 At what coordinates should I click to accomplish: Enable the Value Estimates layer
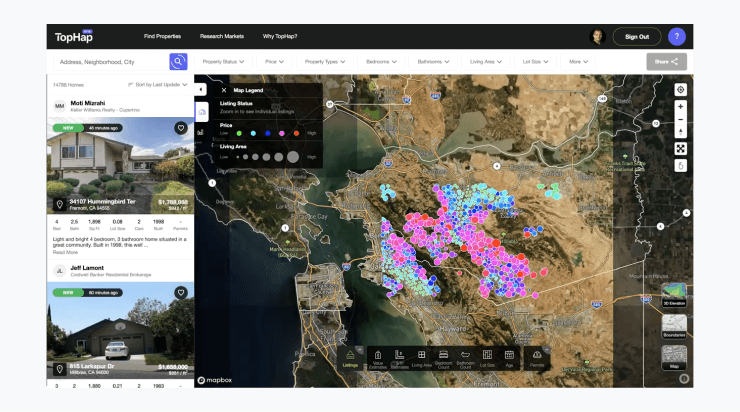point(378,359)
